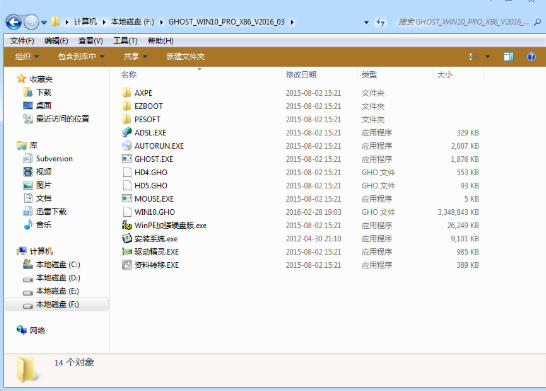The height and width of the screenshot is (391, 546).
Task: Open the 工具(T) menu
Action: click(x=125, y=41)
